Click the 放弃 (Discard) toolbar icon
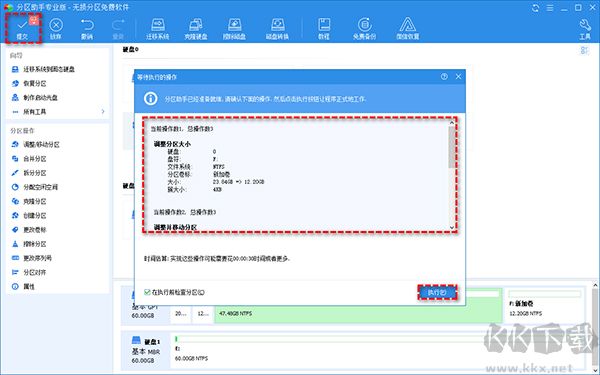Viewport: 600px width, 375px height. click(56, 29)
